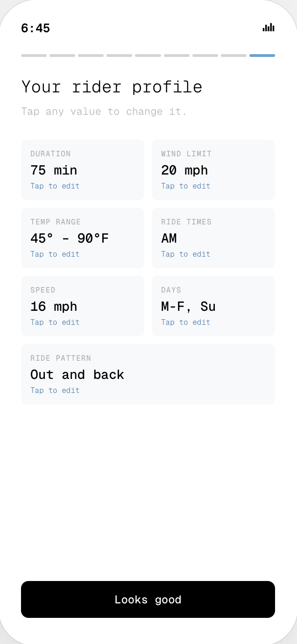Select the fifth gray progress step segment

[148, 56]
